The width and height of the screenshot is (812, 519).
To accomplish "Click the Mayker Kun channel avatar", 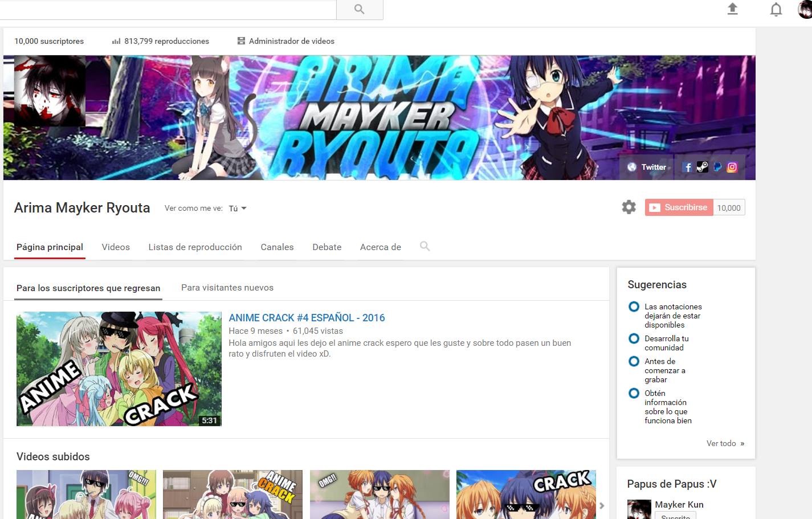I will (639, 509).
